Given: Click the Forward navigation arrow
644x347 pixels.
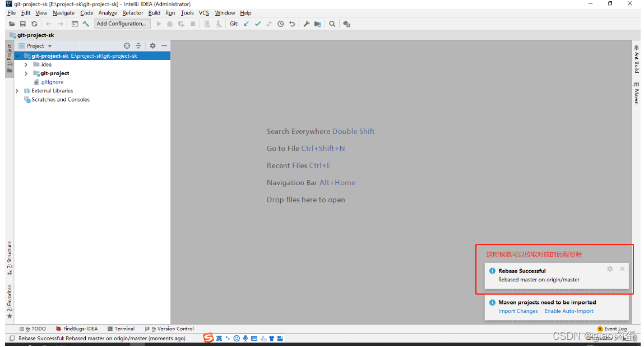Looking at the screenshot, I should (61, 24).
